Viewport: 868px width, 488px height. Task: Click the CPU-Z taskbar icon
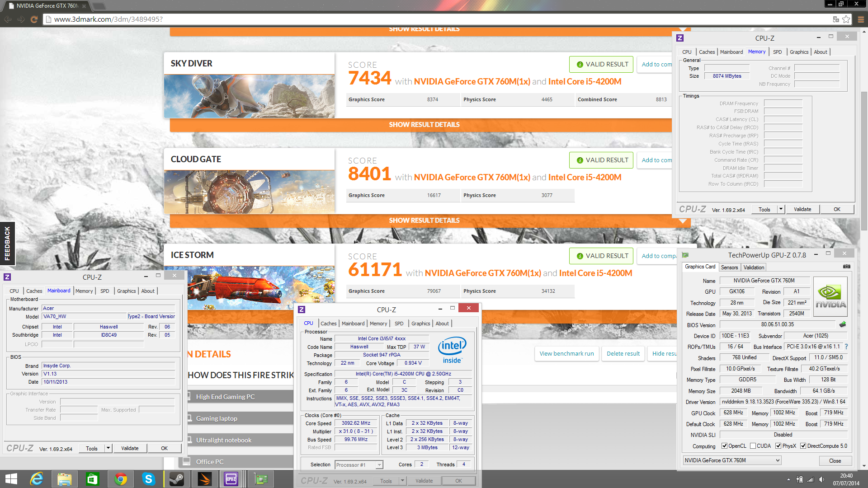[231, 479]
